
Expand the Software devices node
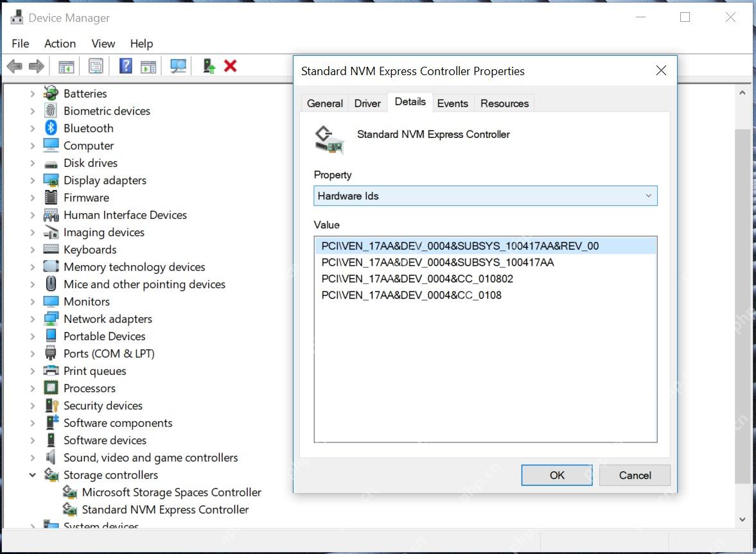(32, 440)
